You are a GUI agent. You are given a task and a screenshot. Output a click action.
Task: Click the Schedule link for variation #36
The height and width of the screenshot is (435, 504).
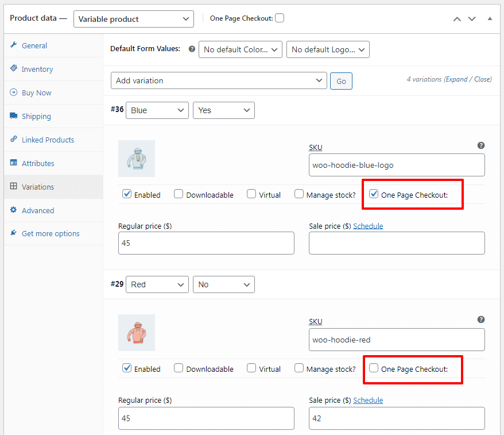(368, 226)
